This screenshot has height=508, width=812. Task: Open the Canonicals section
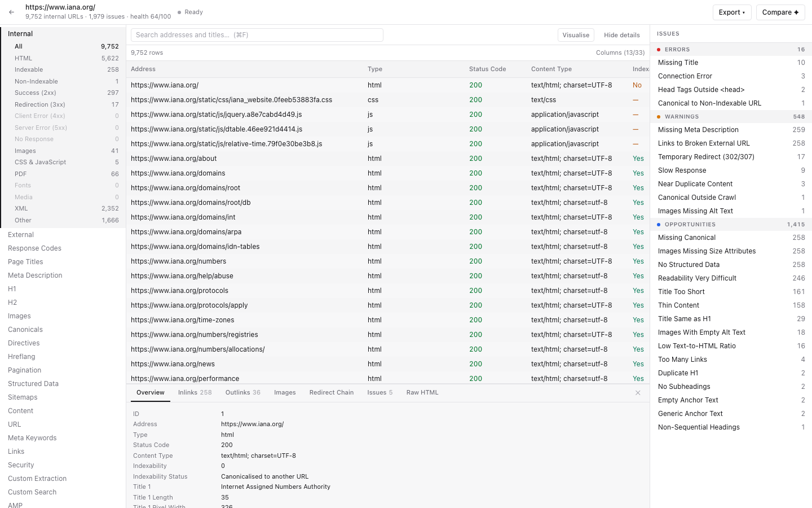click(63, 330)
